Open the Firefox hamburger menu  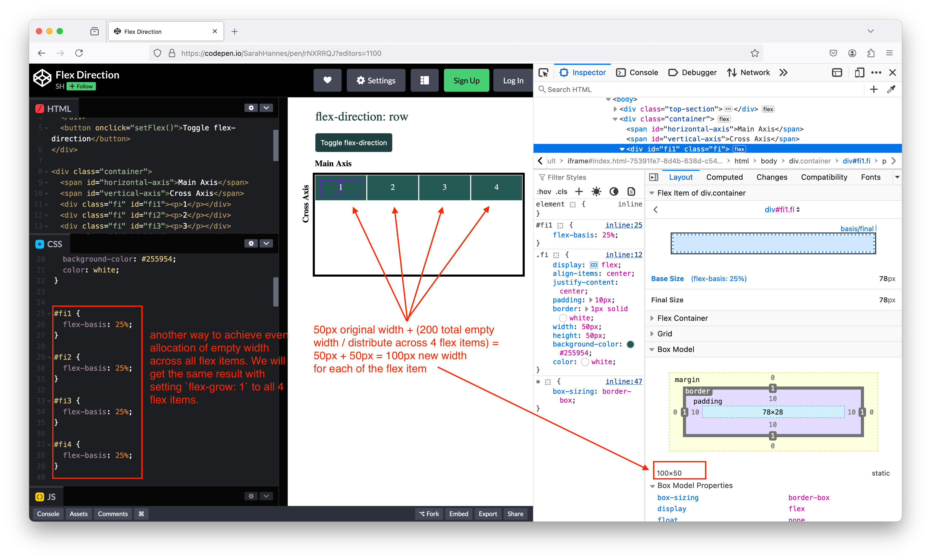(889, 53)
